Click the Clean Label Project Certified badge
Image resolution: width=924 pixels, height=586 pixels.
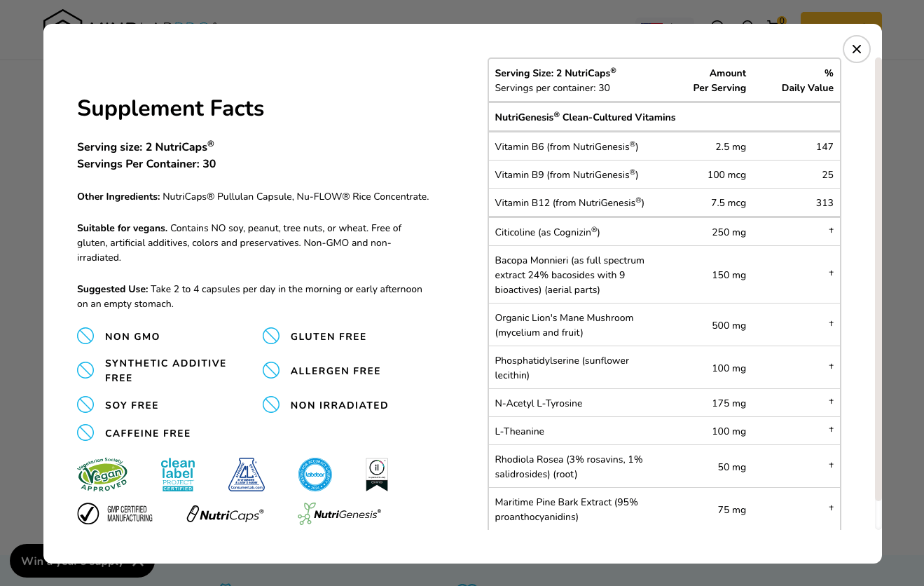(x=178, y=475)
